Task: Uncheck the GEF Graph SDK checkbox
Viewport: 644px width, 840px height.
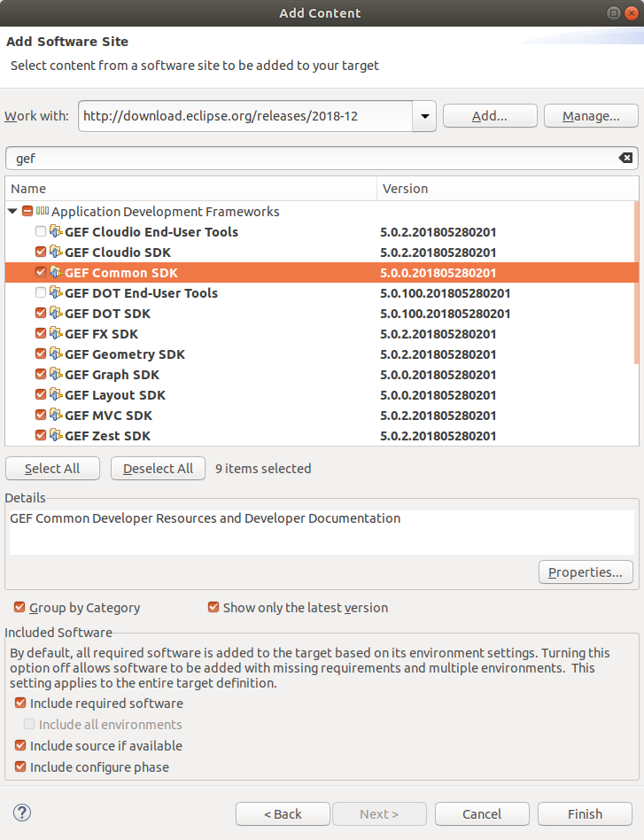Action: 40,374
